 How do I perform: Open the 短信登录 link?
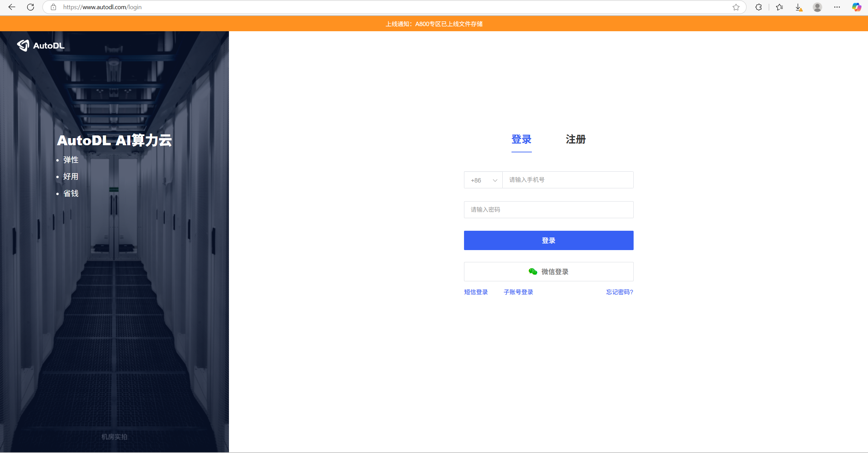(x=476, y=292)
